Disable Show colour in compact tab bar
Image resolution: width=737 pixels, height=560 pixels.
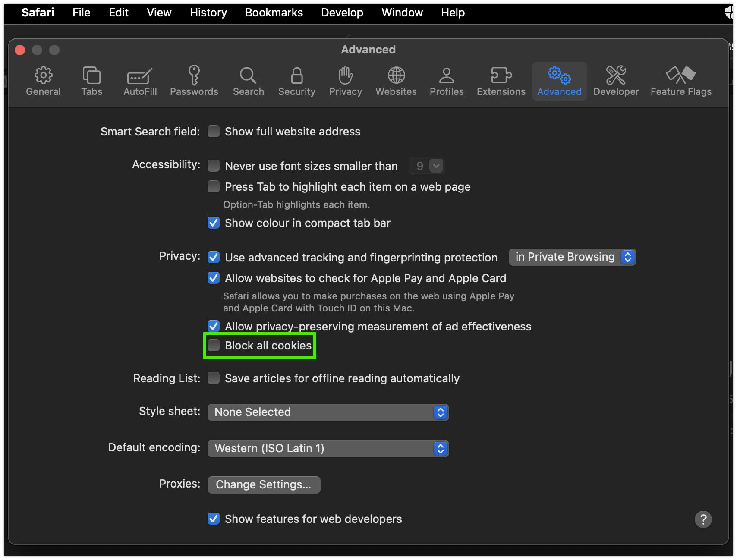pyautogui.click(x=214, y=223)
